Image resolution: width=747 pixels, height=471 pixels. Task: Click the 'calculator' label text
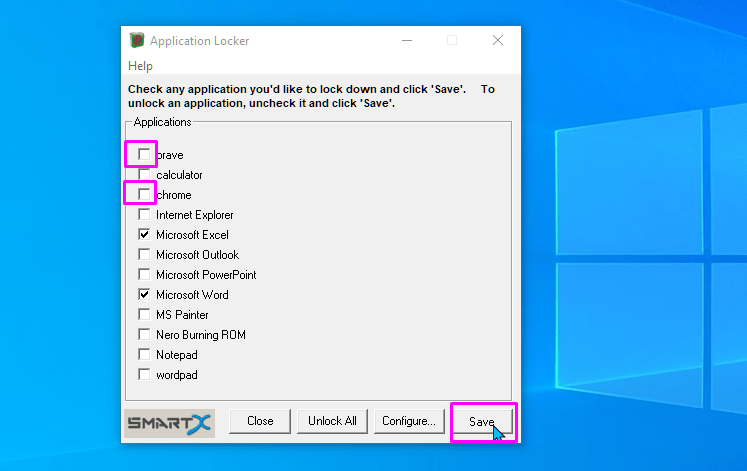click(179, 175)
